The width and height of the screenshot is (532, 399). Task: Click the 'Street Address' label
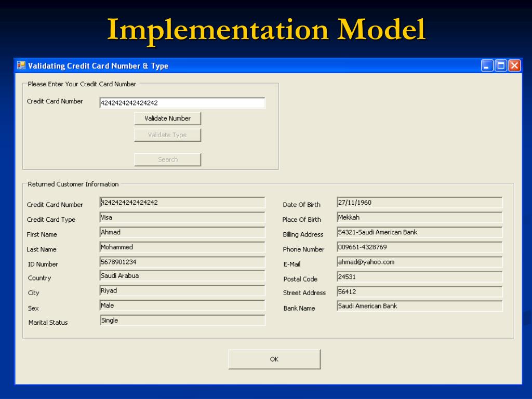coord(304,293)
